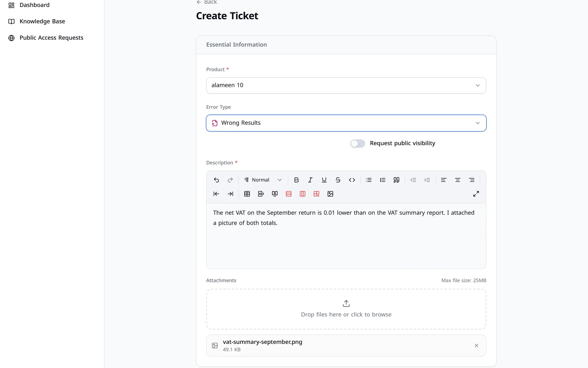Click the arrow-to-right-bar toolbar icon
588x368 pixels.
(230, 194)
